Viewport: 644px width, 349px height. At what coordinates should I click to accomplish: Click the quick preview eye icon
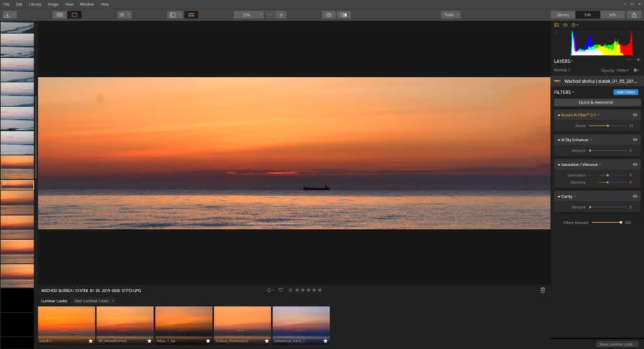(328, 15)
